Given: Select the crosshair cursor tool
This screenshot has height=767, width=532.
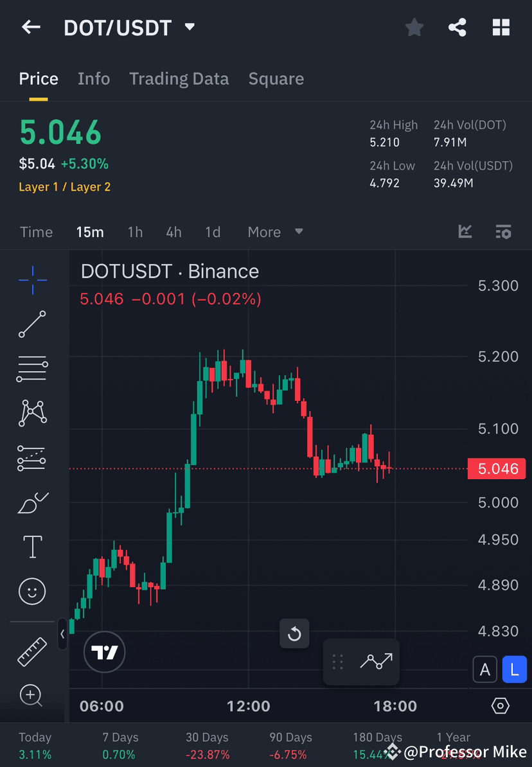Looking at the screenshot, I should coord(32,279).
